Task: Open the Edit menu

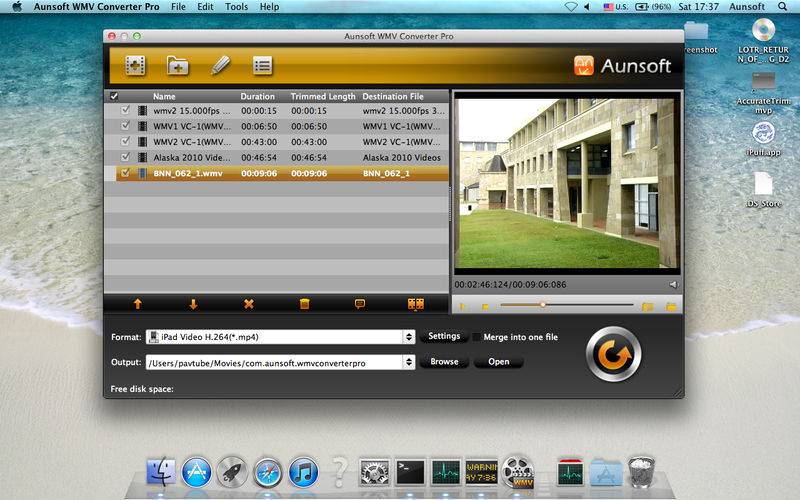Action: 205,7
